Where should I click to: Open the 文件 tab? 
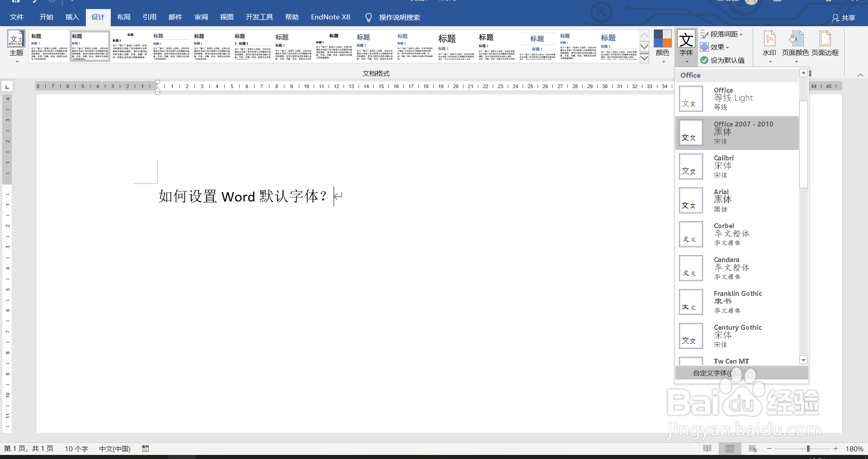pyautogui.click(x=17, y=17)
